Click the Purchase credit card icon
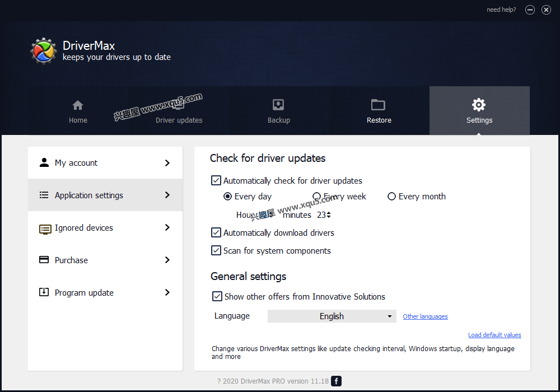 (x=44, y=260)
